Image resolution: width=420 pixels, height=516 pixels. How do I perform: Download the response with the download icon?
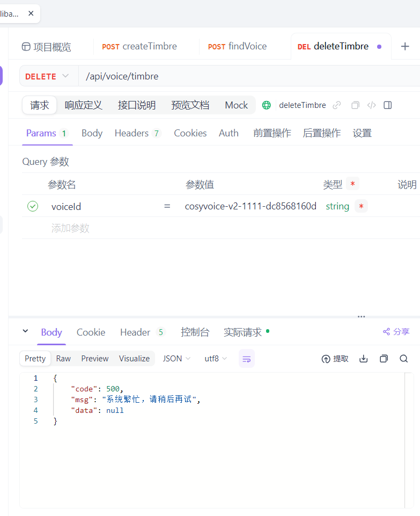[x=364, y=359]
